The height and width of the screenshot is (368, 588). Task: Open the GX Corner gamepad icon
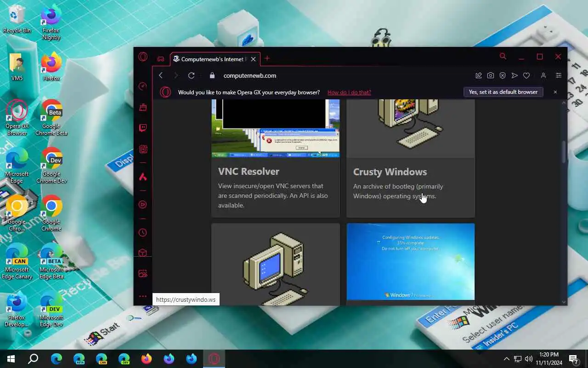161,59
